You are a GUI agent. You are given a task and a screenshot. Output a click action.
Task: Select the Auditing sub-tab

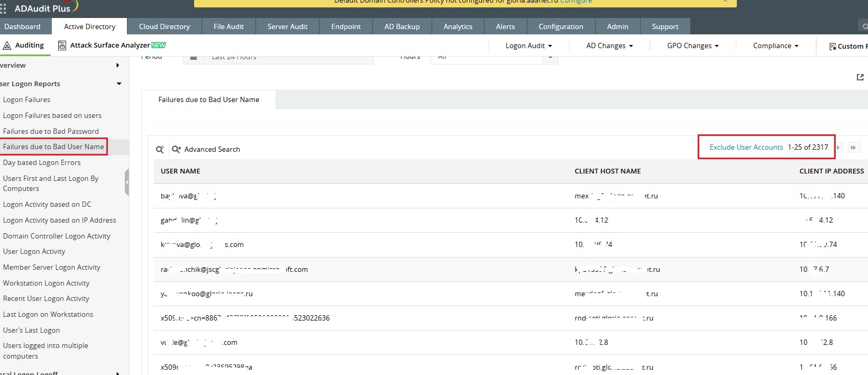pos(24,45)
